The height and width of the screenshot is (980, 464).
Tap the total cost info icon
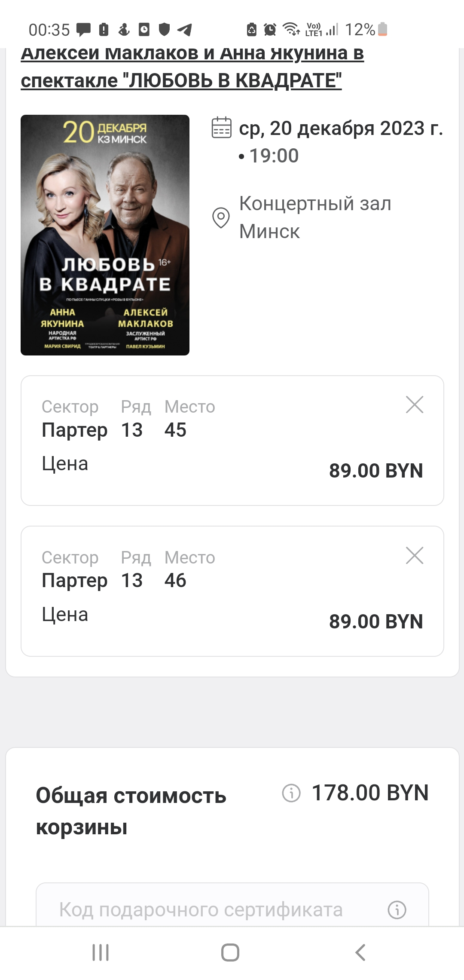[x=291, y=793]
